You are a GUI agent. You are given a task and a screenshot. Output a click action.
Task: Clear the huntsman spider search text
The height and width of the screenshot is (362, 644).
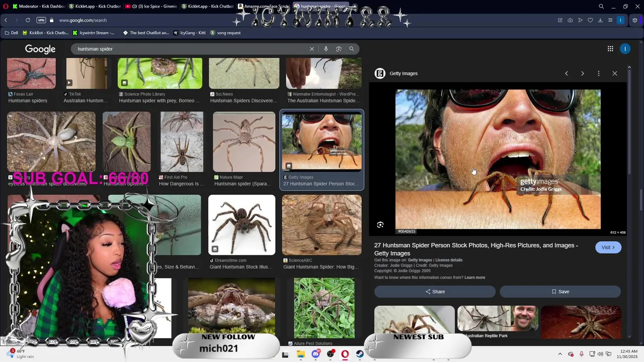click(x=312, y=49)
